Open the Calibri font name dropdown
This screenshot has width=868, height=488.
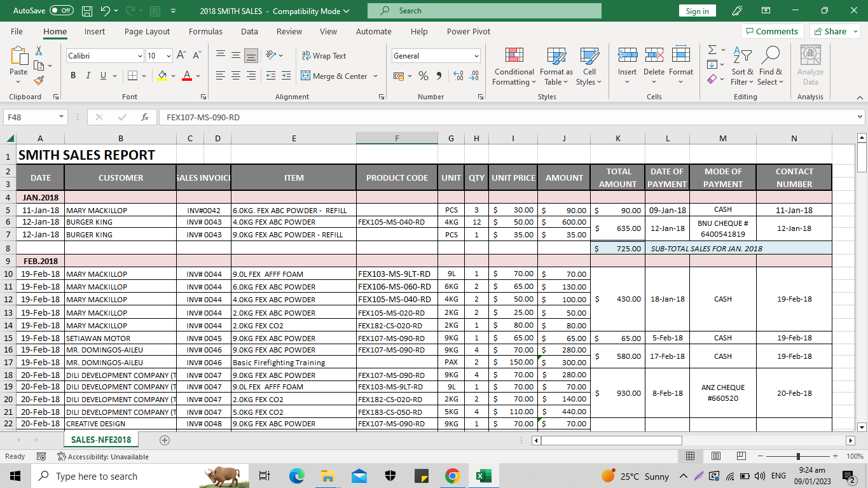click(140, 56)
